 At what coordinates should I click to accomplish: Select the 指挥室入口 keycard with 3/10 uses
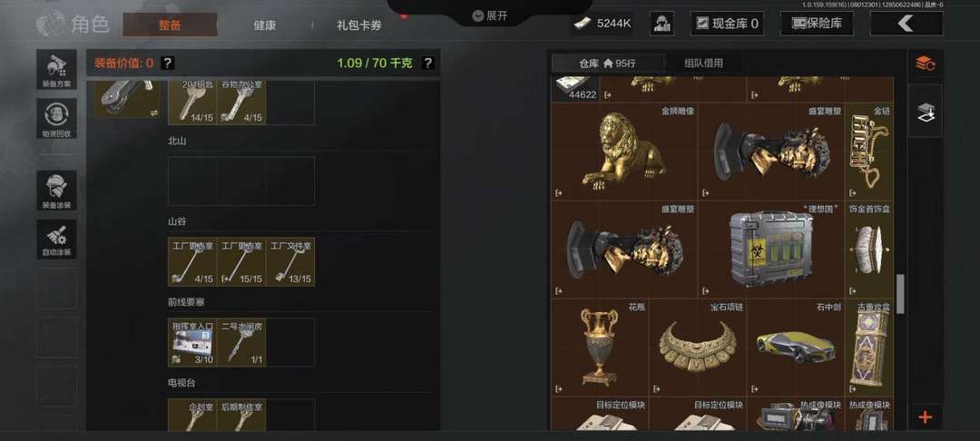[x=192, y=342]
